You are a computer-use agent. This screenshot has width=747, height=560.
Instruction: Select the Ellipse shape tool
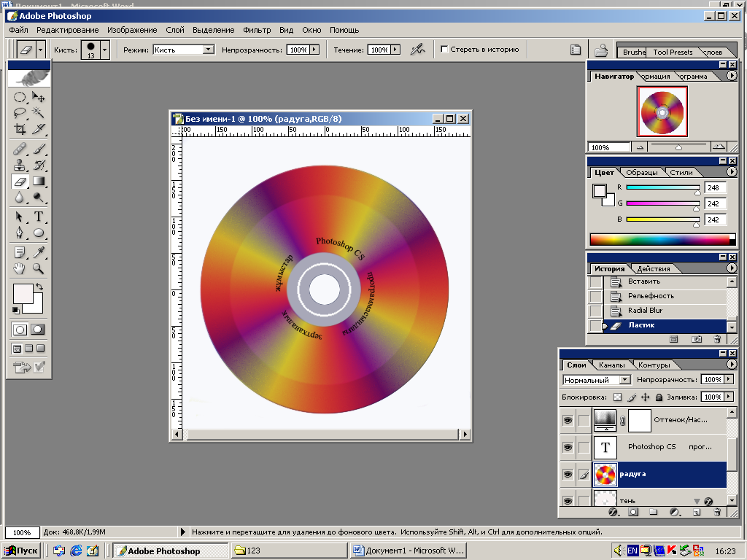[39, 233]
